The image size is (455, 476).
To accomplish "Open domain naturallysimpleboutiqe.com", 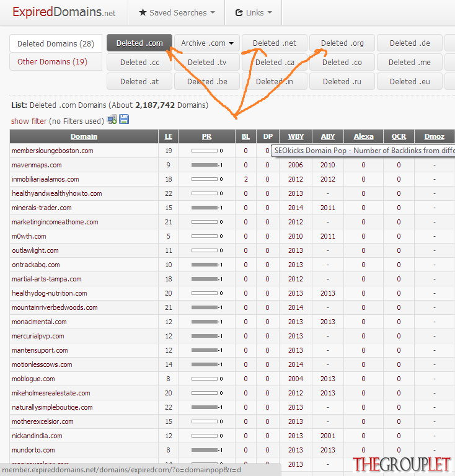I will (x=52, y=407).
